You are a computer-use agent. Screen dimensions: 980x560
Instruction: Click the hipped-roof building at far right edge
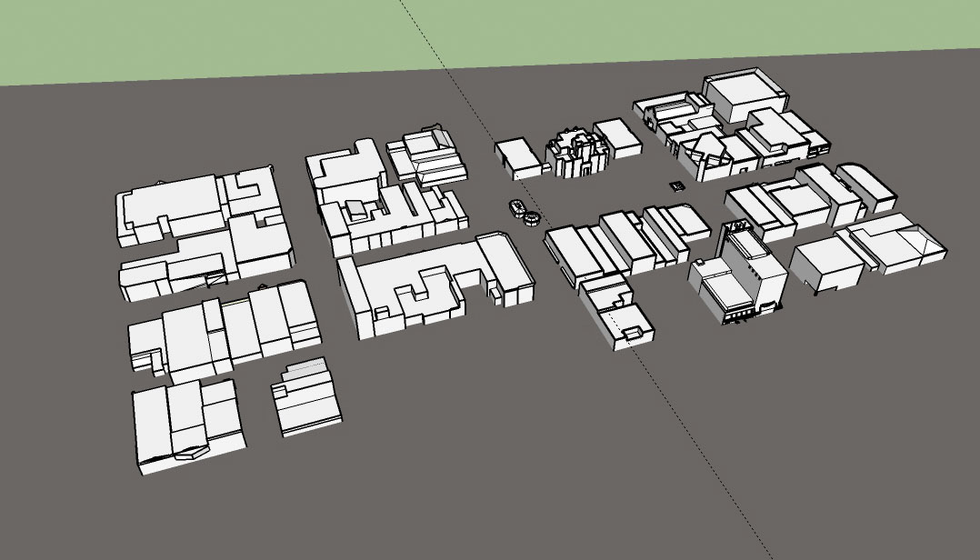tap(898, 242)
